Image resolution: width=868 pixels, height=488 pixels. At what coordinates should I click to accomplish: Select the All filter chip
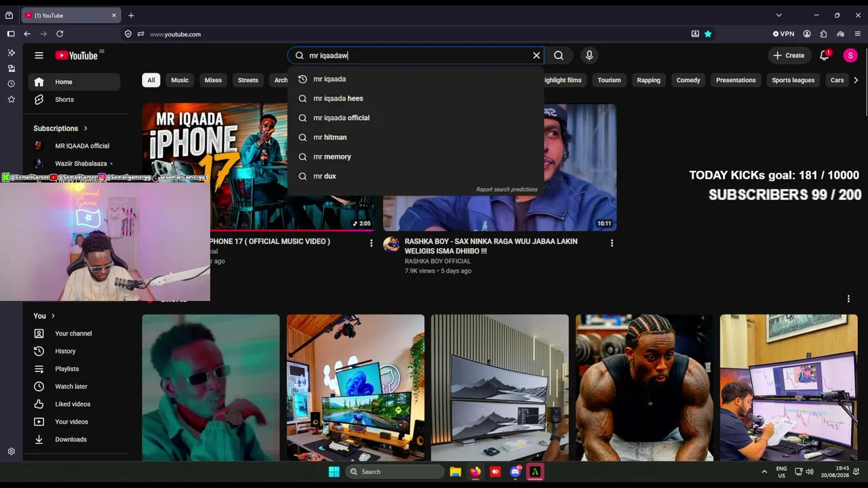[x=151, y=80]
